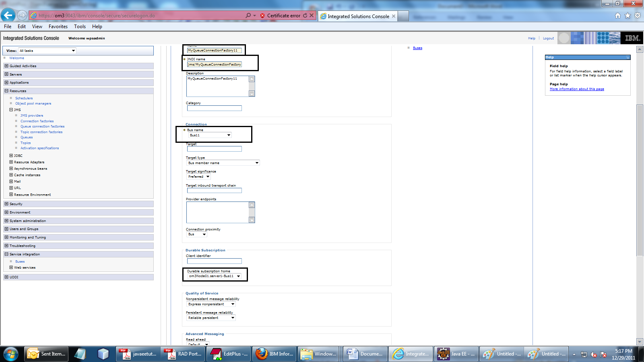
Task: Open Sent Items taskbar button
Action: point(46,354)
